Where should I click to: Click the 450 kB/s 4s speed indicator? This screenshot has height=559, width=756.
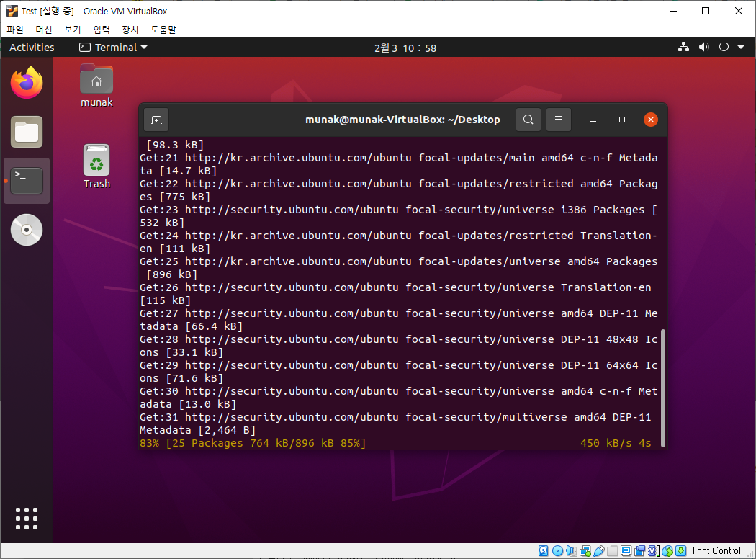pyautogui.click(x=616, y=443)
